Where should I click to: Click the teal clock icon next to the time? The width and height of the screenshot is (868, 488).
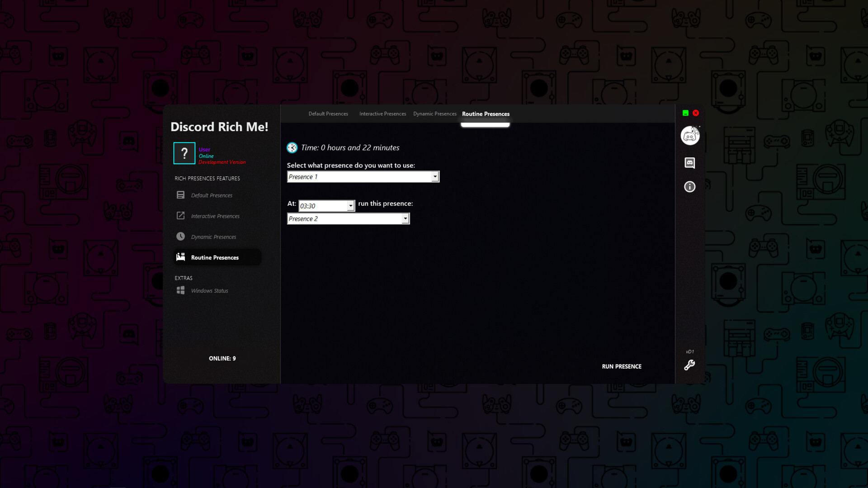(x=292, y=147)
